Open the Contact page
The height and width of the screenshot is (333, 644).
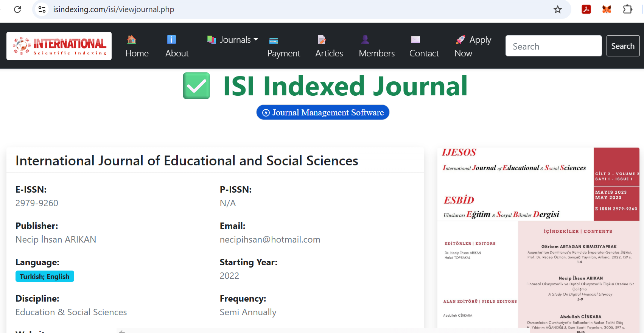(x=424, y=46)
